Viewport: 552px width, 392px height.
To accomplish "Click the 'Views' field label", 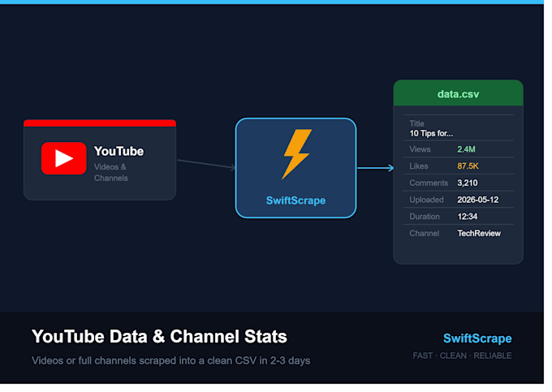I will coord(420,149).
